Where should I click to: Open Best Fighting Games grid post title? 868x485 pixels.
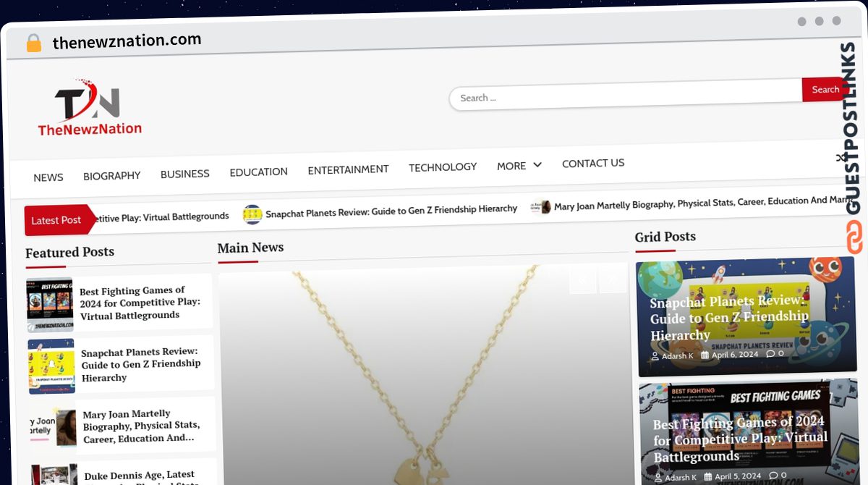741,439
